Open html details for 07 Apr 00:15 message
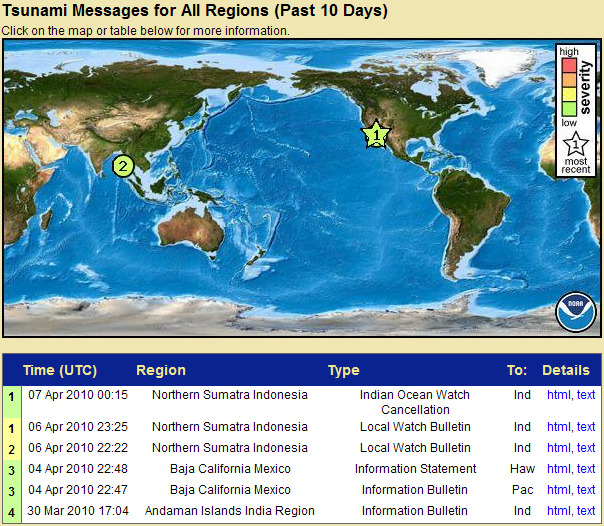Image resolution: width=604 pixels, height=526 pixels. [x=559, y=395]
